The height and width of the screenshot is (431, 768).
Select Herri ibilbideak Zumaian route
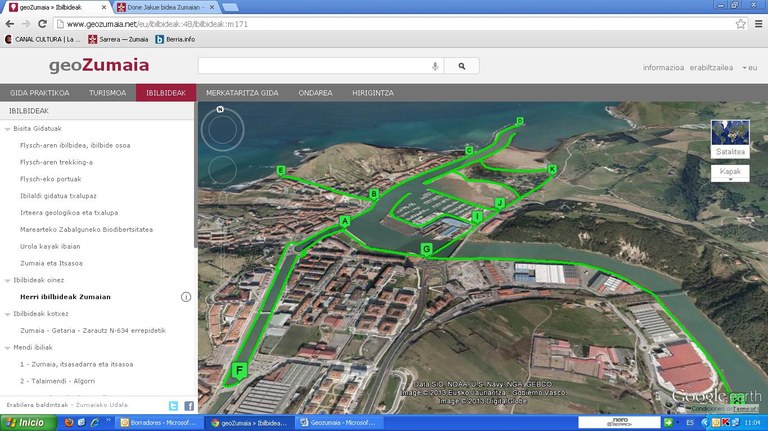tap(65, 297)
